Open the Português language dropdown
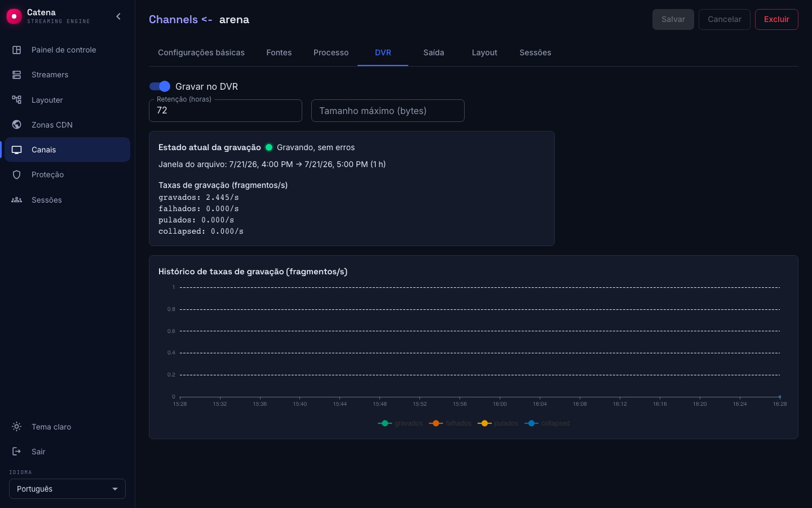 point(67,489)
